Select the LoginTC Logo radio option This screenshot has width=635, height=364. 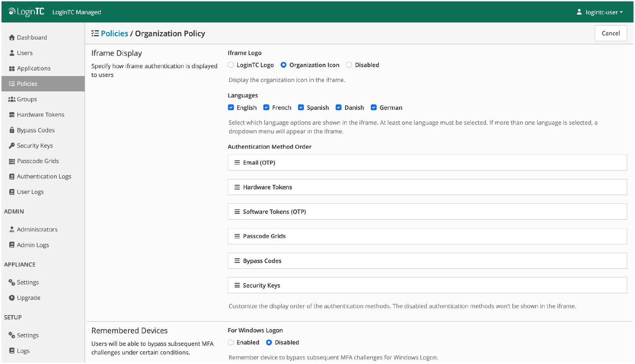pyautogui.click(x=231, y=65)
